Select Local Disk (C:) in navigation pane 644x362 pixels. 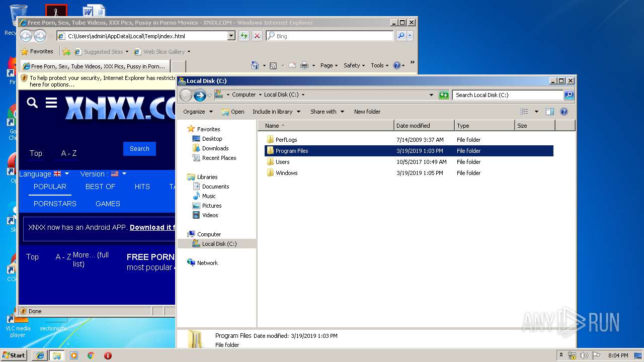point(219,244)
